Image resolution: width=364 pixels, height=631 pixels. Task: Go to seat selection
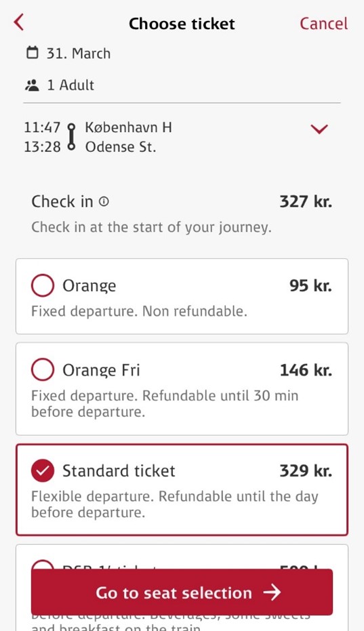(182, 592)
